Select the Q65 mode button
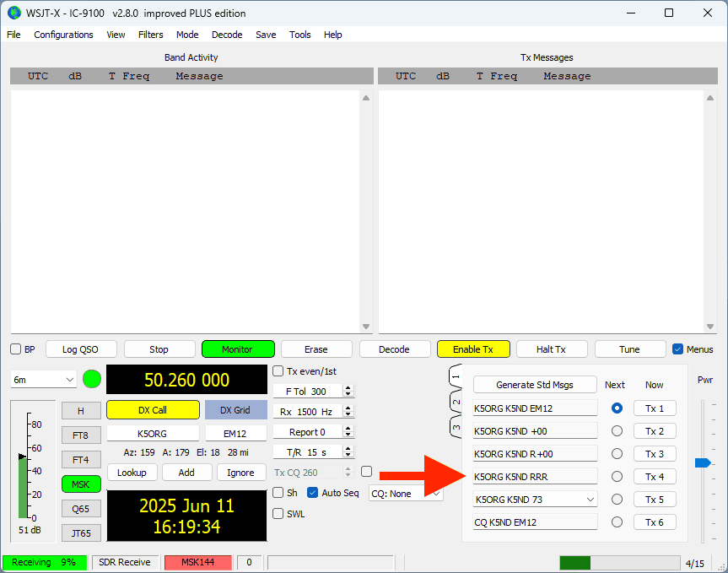Image resolution: width=728 pixels, height=573 pixels. (x=81, y=509)
